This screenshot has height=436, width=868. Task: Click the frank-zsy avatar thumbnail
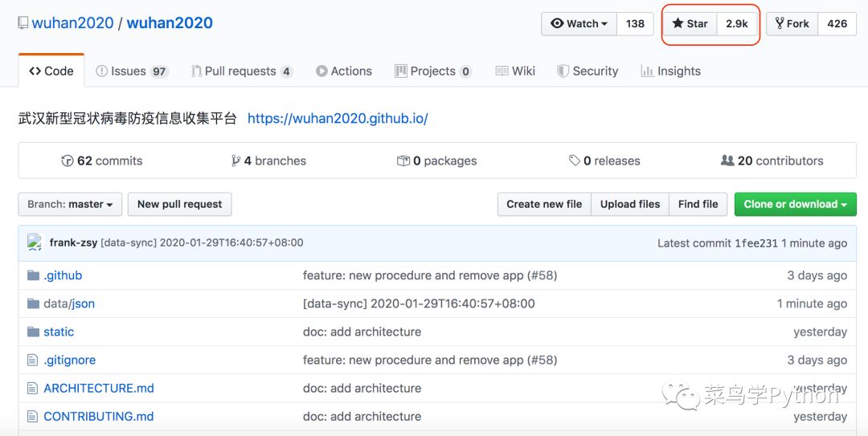(x=35, y=242)
